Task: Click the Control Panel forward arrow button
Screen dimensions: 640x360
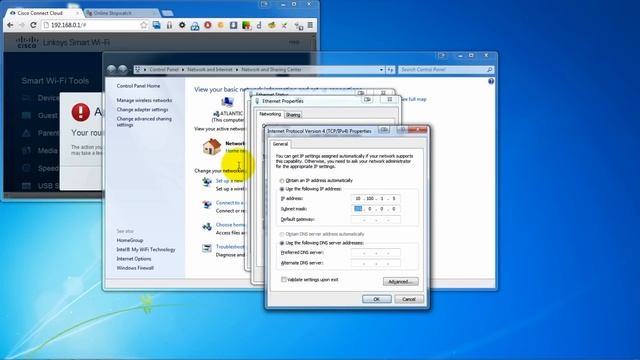Action: [122, 69]
